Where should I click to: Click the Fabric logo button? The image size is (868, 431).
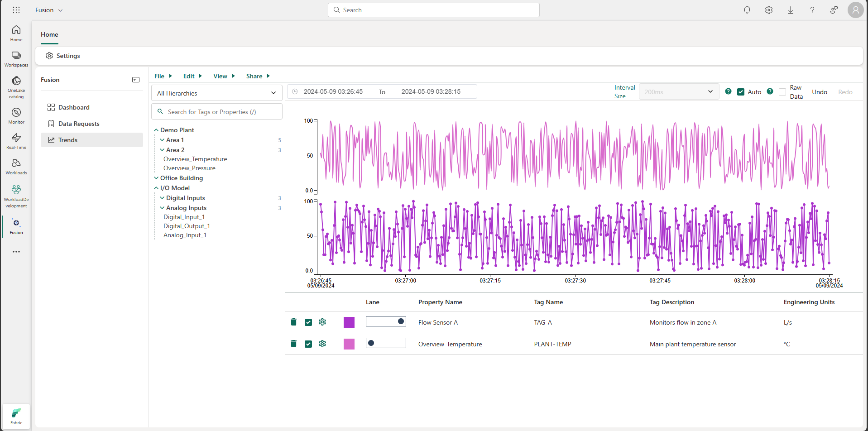tap(16, 416)
